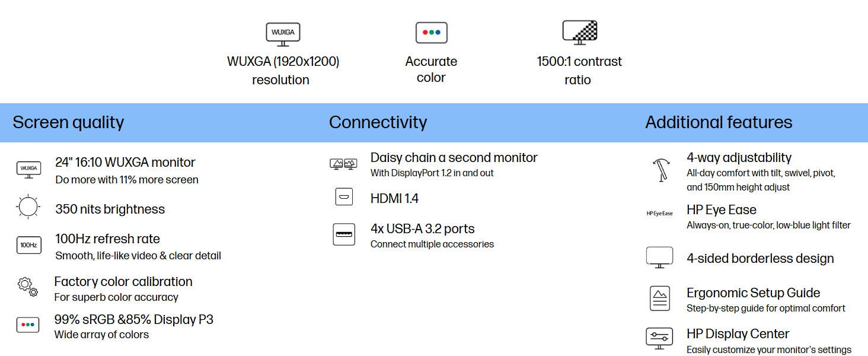Select the Connectivity heading
The height and width of the screenshot is (356, 868).
coord(378,122)
